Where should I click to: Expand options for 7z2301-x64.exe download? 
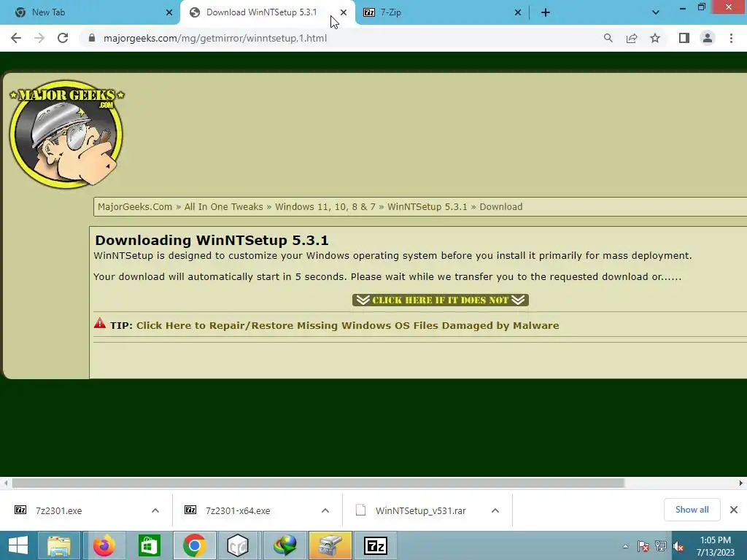325,510
